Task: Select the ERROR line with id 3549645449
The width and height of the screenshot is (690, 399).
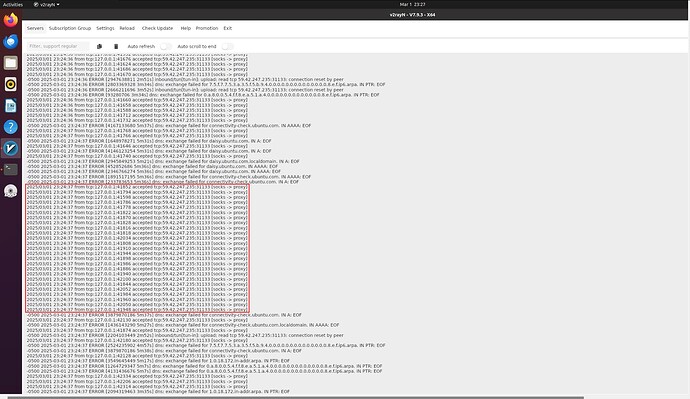Action: pos(158,361)
